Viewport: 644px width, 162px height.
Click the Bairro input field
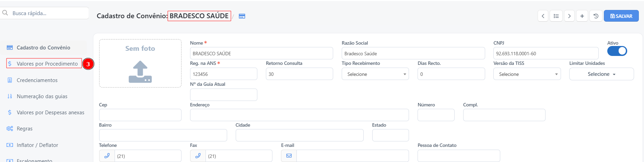coord(163,135)
